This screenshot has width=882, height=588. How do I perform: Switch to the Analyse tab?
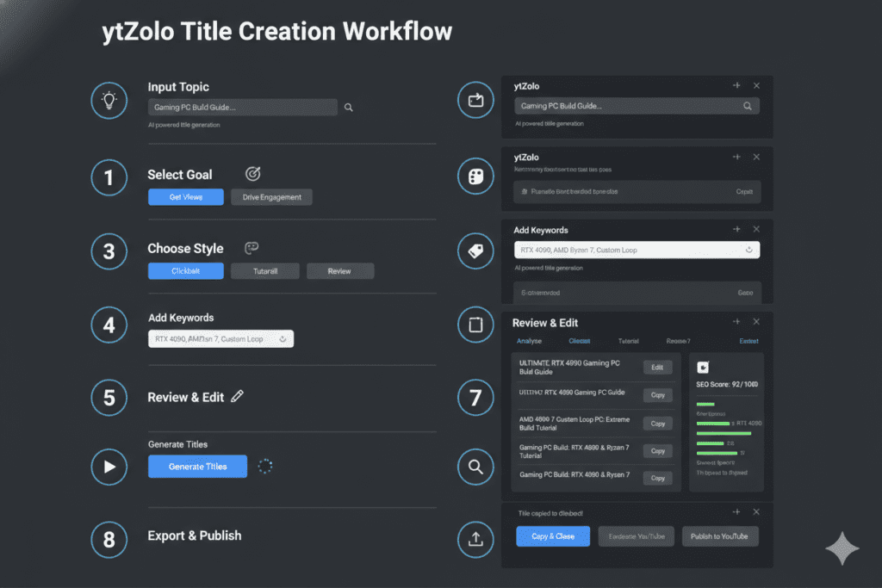(x=529, y=342)
